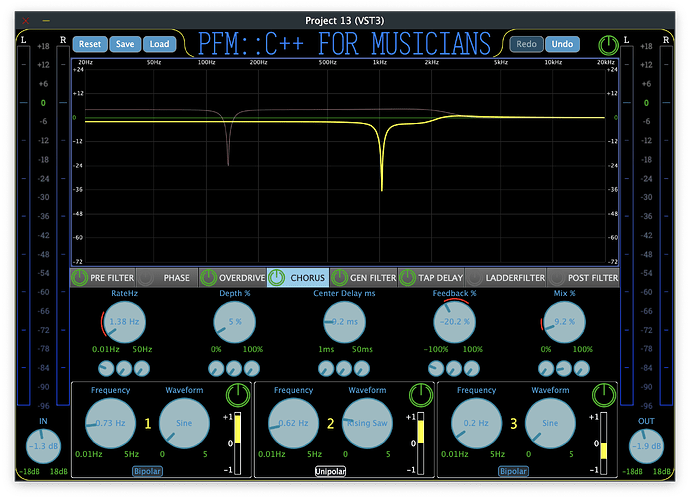The image size is (690, 499).
Task: Click LFO 3 Waveform knob set to Sine
Action: click(x=551, y=423)
